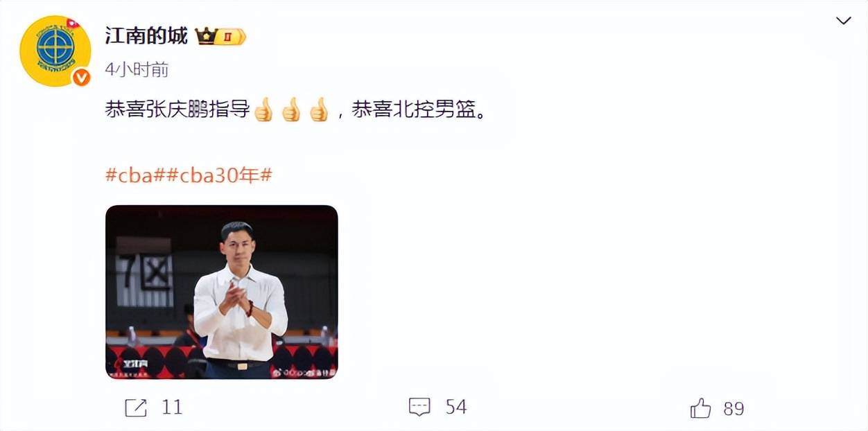Click the repost count 11
Image resolution: width=868 pixels, height=431 pixels.
coord(172,407)
